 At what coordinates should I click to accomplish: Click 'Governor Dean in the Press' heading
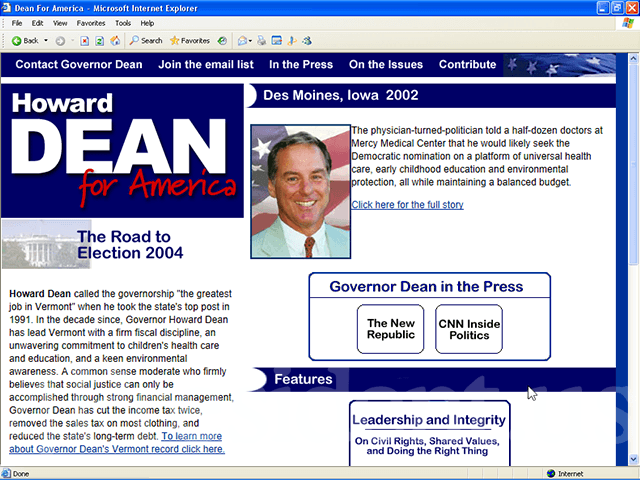[x=426, y=287]
